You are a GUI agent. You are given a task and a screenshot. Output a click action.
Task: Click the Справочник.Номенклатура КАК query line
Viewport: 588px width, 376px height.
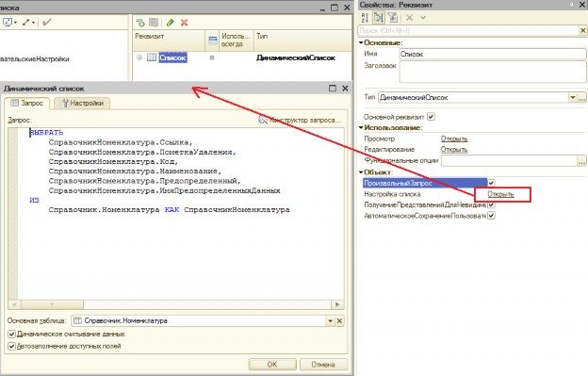coord(169,209)
